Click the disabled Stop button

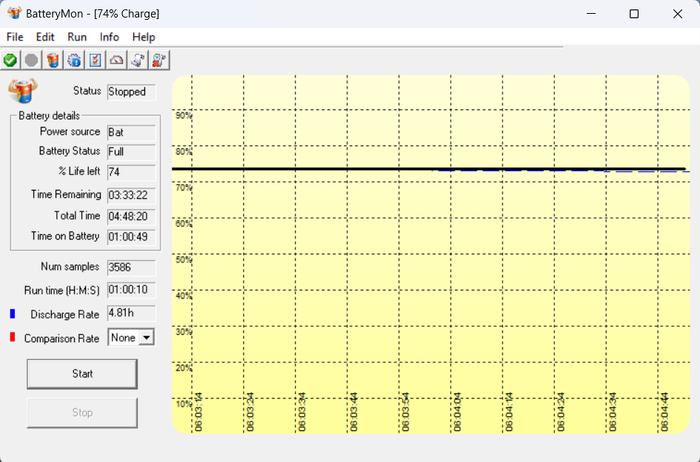tap(82, 412)
